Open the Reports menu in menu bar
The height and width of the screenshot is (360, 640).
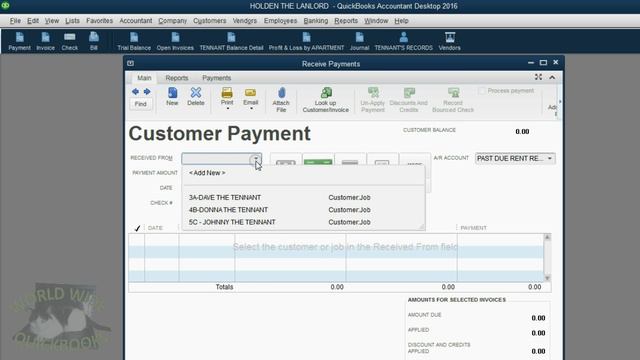click(346, 21)
